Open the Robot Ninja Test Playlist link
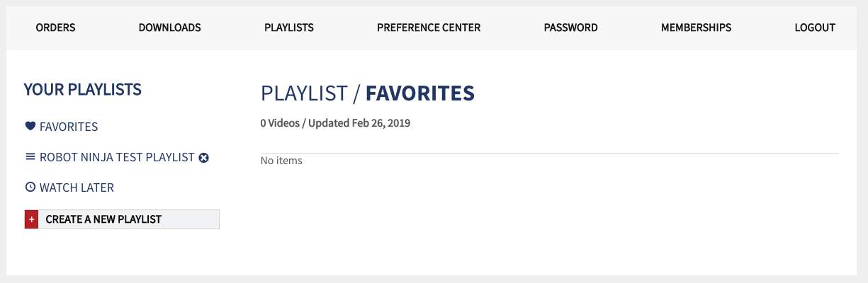 point(117,157)
